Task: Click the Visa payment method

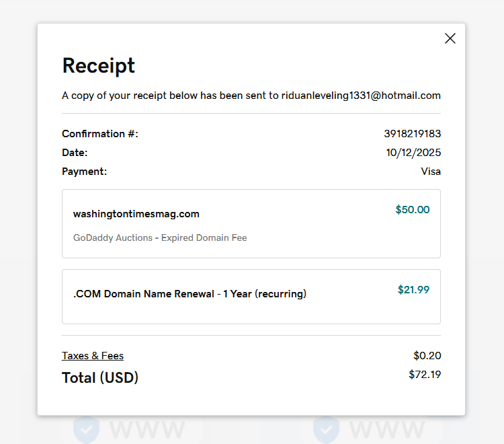Action: tap(431, 172)
